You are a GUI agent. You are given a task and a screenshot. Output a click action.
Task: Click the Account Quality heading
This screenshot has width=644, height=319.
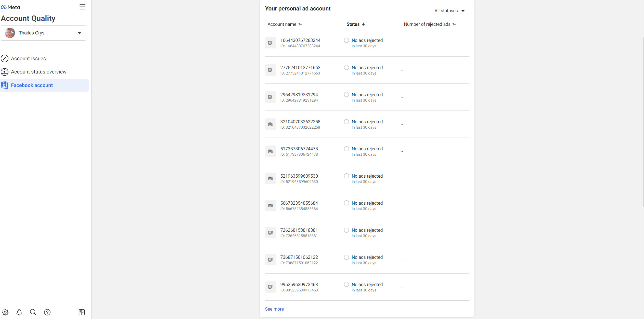(x=28, y=18)
